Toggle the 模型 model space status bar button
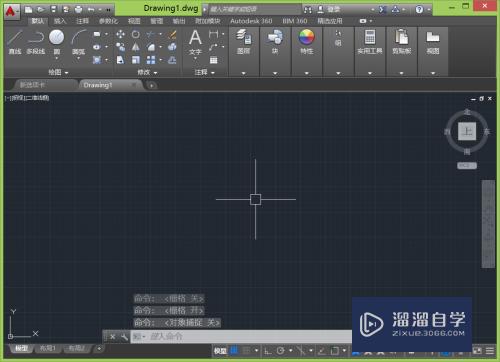The width and height of the screenshot is (500, 362). 220,351
